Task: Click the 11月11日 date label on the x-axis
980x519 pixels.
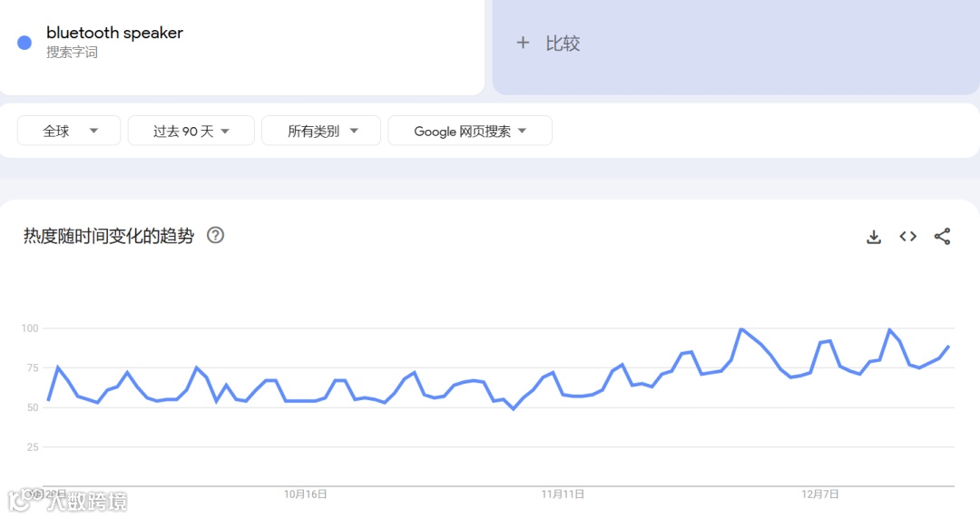Action: 563,494
